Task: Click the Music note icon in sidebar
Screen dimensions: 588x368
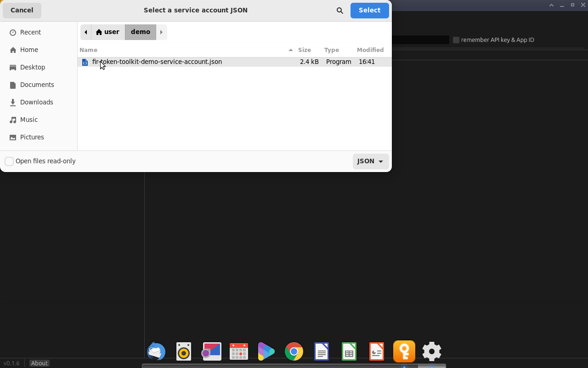Action: pos(13,120)
